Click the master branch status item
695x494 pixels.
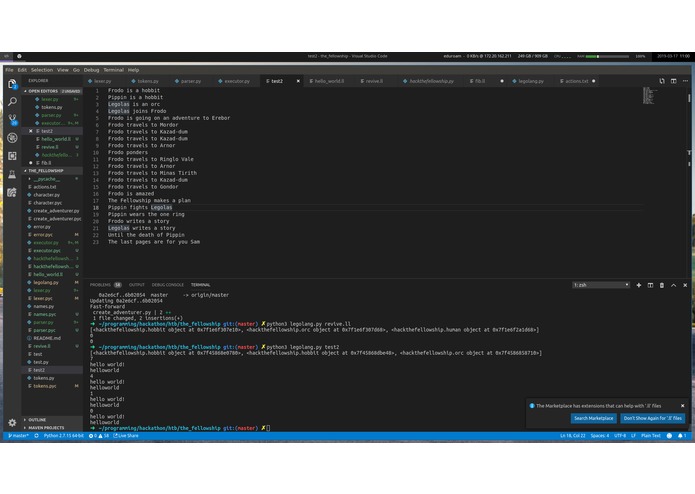click(18, 436)
